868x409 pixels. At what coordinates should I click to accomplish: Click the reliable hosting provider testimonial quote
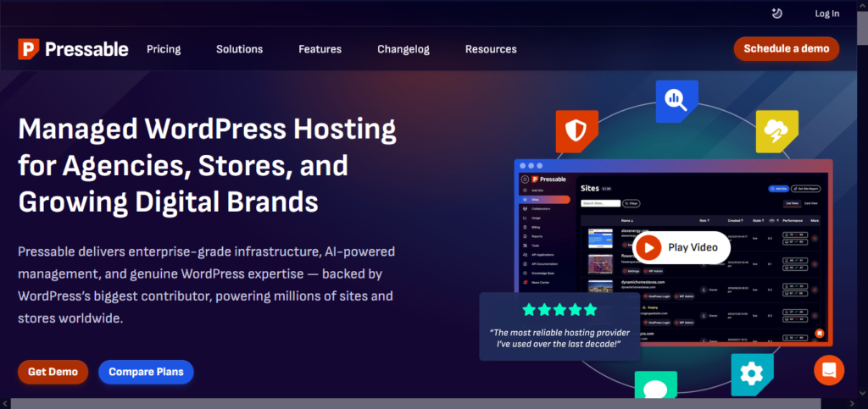pyautogui.click(x=559, y=338)
